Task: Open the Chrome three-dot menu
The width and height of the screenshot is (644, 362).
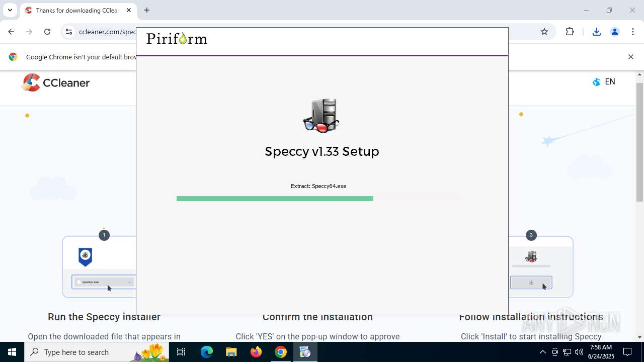Action: (x=633, y=32)
